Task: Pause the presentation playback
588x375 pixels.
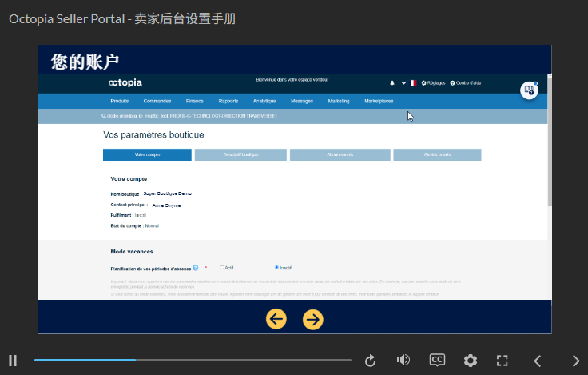Action: 13,361
